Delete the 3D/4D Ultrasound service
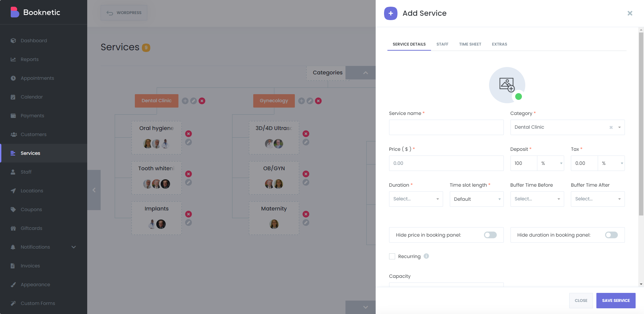The image size is (644, 314). tap(306, 134)
